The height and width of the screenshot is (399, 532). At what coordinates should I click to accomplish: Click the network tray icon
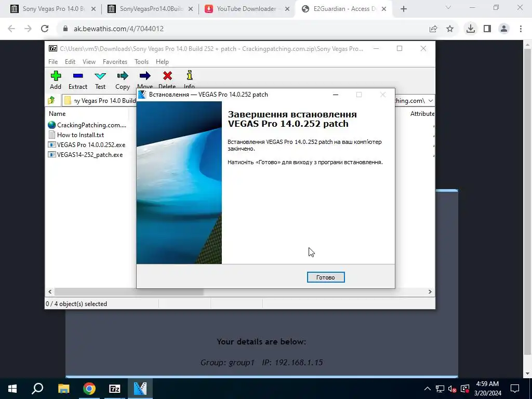click(440, 389)
